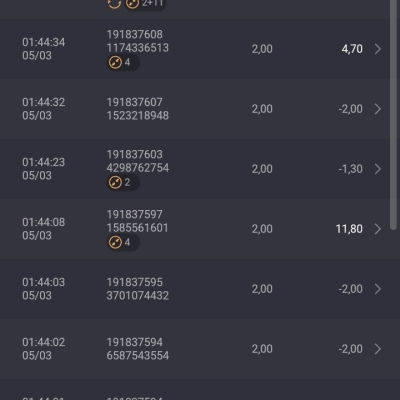The height and width of the screenshot is (400, 400).
Task: Click the circular refresh icon at top
Action: click(x=114, y=3)
